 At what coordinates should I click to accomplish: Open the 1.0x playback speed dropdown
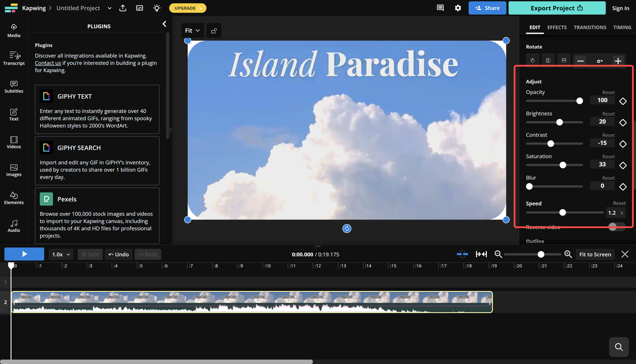61,254
